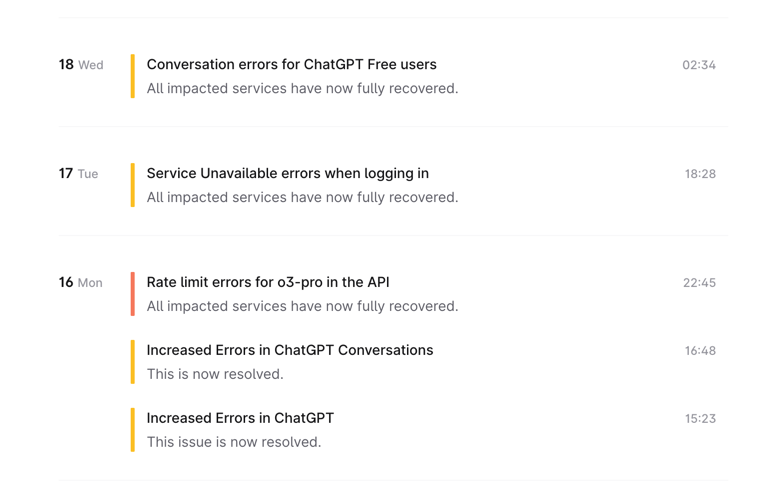Click the '18 Wed' date label
The image size is (773, 489).
click(81, 65)
